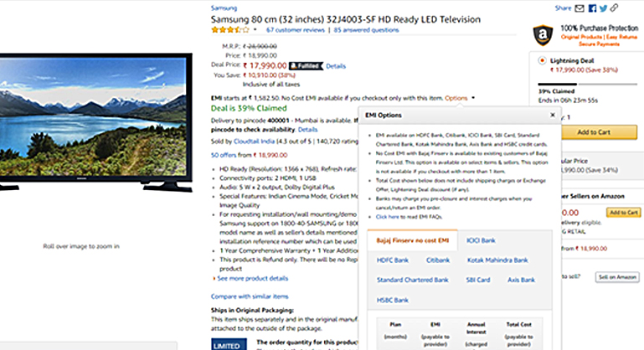Viewport: 644px width, 350px height.
Task: Switch to ICICI Bank tab
Action: (x=481, y=240)
